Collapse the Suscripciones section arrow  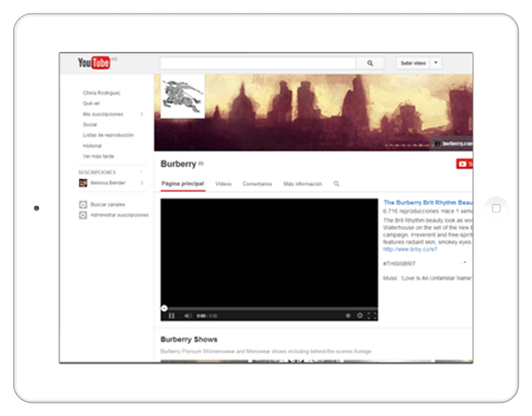[142, 172]
